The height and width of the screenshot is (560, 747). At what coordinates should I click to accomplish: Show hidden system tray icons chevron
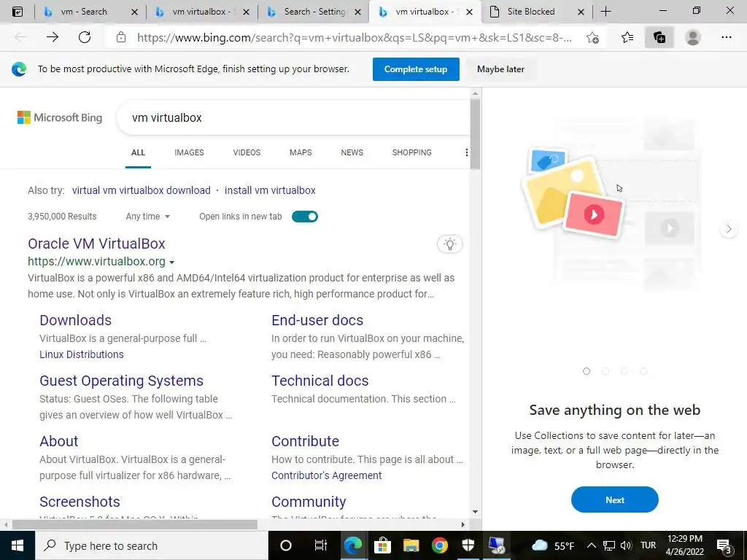(591, 545)
